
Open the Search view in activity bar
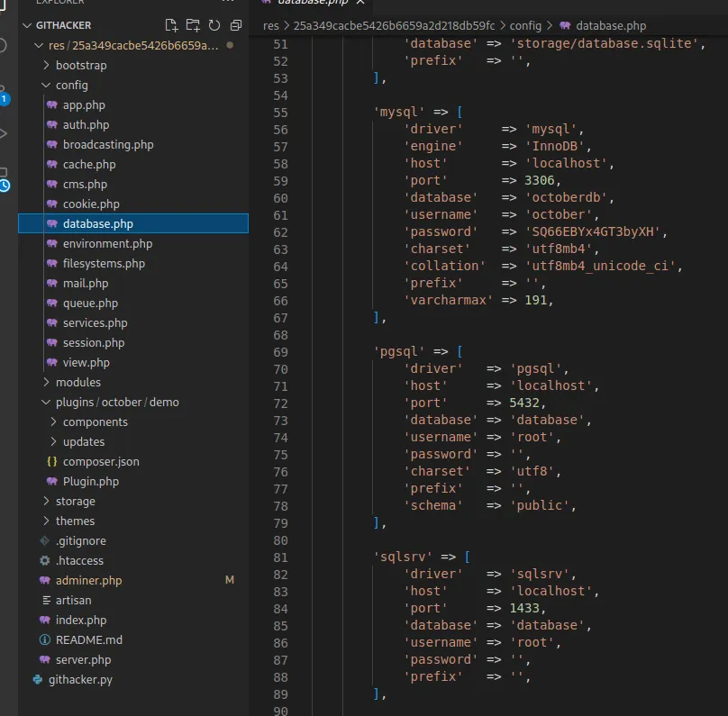[4, 45]
